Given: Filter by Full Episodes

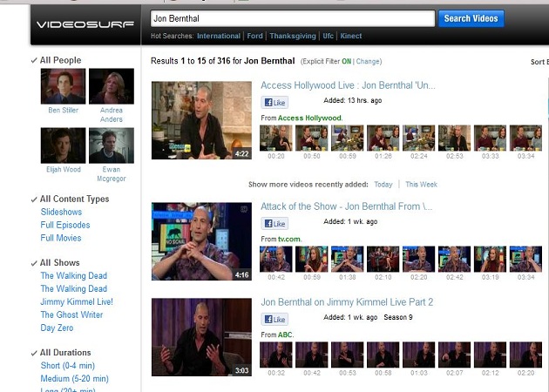Looking at the screenshot, I should (x=65, y=225).
